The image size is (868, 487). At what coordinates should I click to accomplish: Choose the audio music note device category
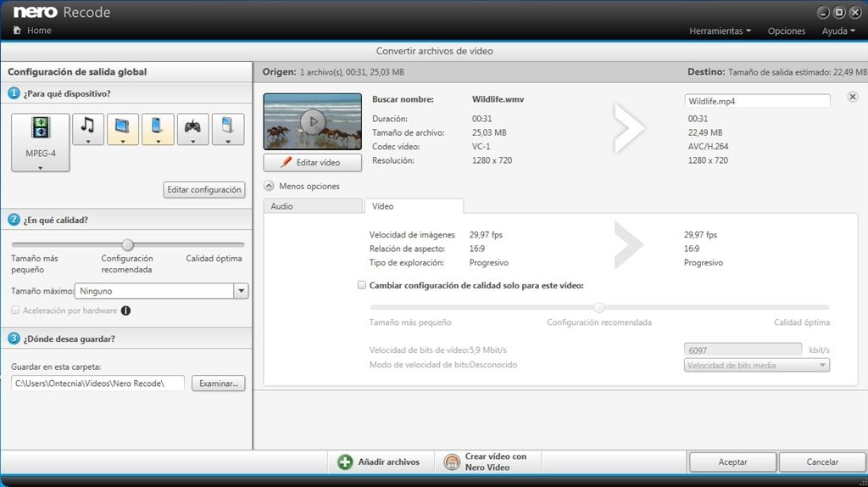(x=88, y=129)
